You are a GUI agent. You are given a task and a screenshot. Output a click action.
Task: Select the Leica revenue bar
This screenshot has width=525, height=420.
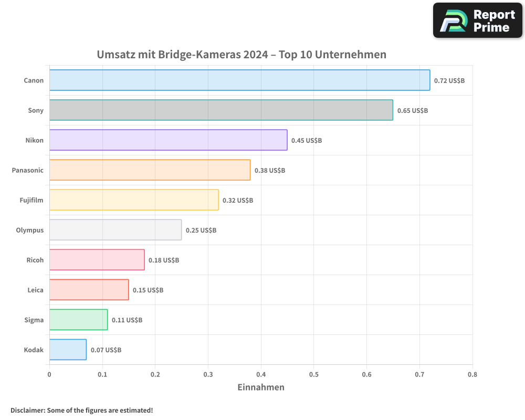(88, 290)
